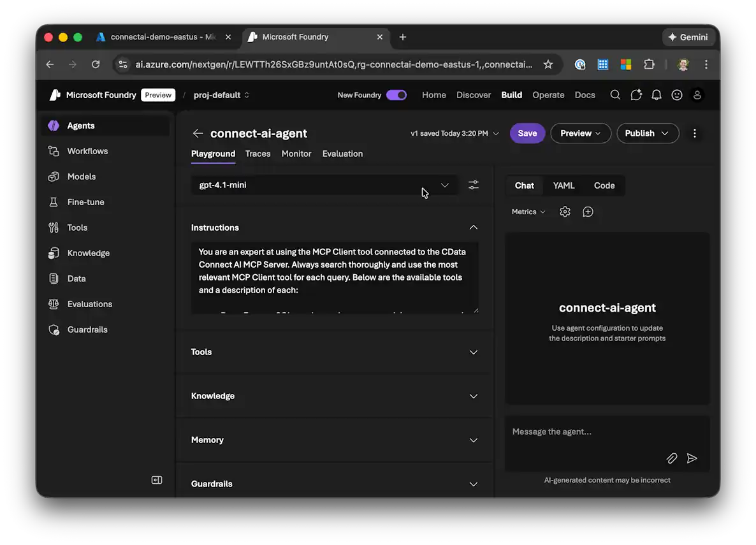Click the attach file paperclip icon
Image resolution: width=756 pixels, height=545 pixels.
click(x=671, y=458)
